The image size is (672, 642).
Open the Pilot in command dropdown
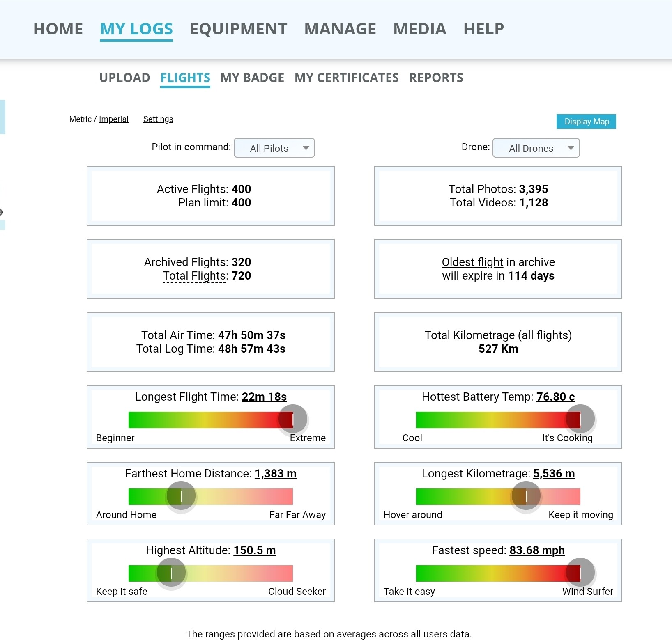274,148
